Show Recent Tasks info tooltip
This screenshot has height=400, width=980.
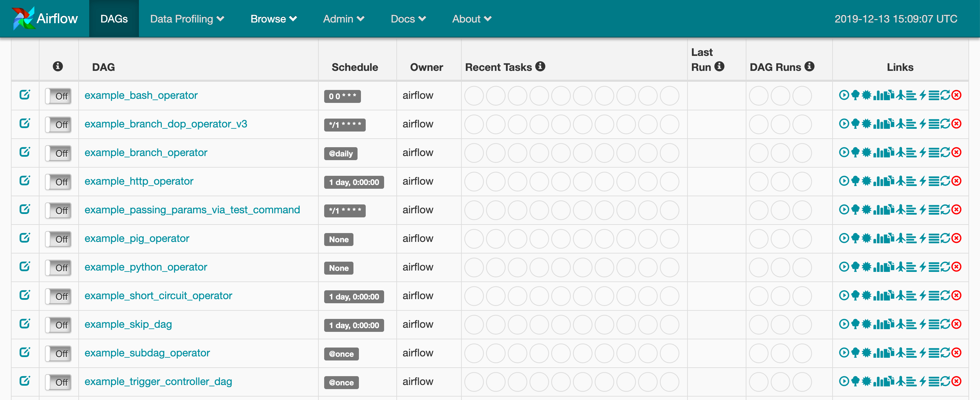[x=540, y=66]
